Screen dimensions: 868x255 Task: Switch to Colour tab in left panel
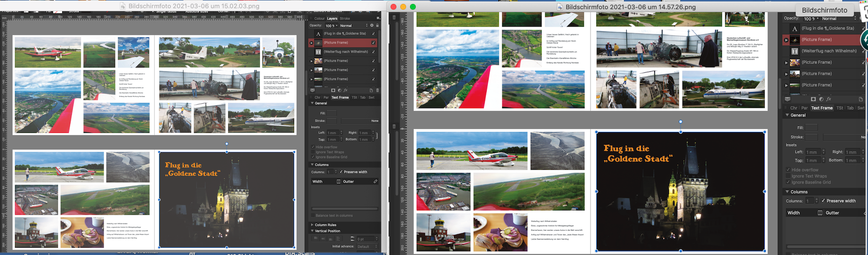coord(319,18)
